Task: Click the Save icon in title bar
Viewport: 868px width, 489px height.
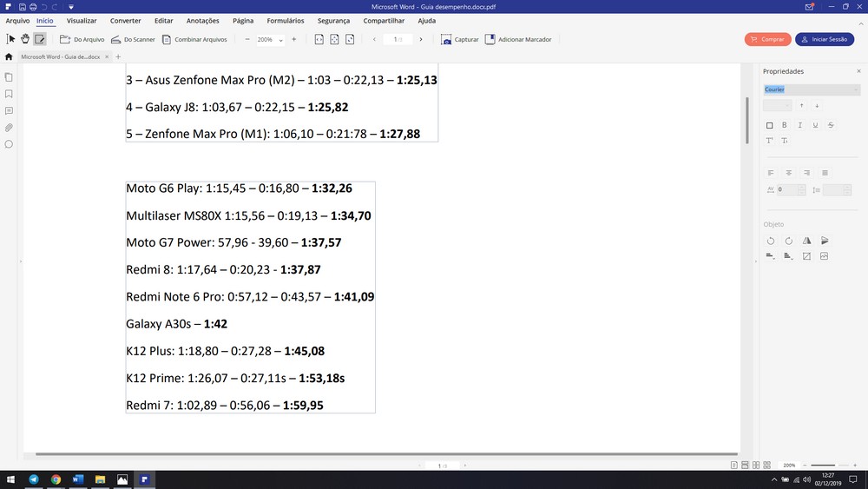Action: tap(23, 7)
